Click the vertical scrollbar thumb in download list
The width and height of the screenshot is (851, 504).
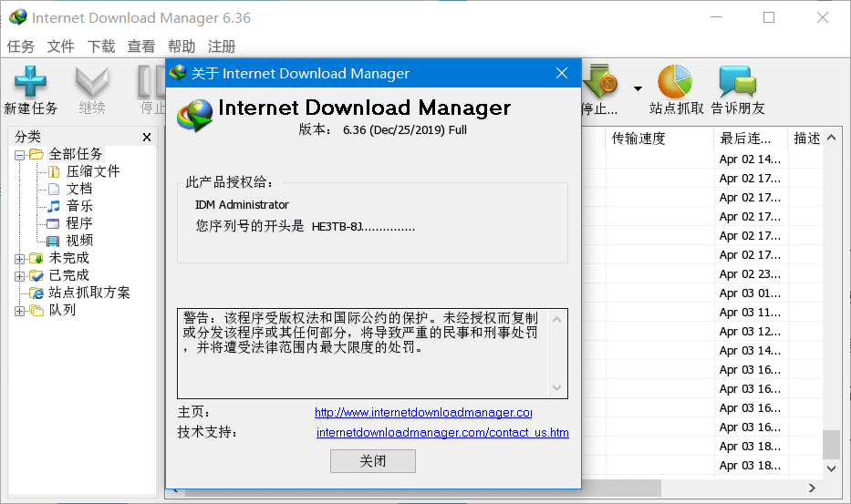pos(832,445)
